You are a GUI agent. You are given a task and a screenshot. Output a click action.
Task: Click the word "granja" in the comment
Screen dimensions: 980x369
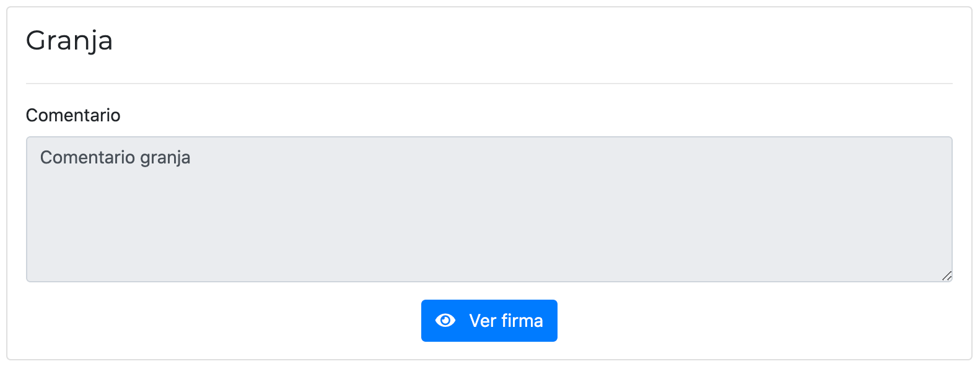[x=165, y=158]
